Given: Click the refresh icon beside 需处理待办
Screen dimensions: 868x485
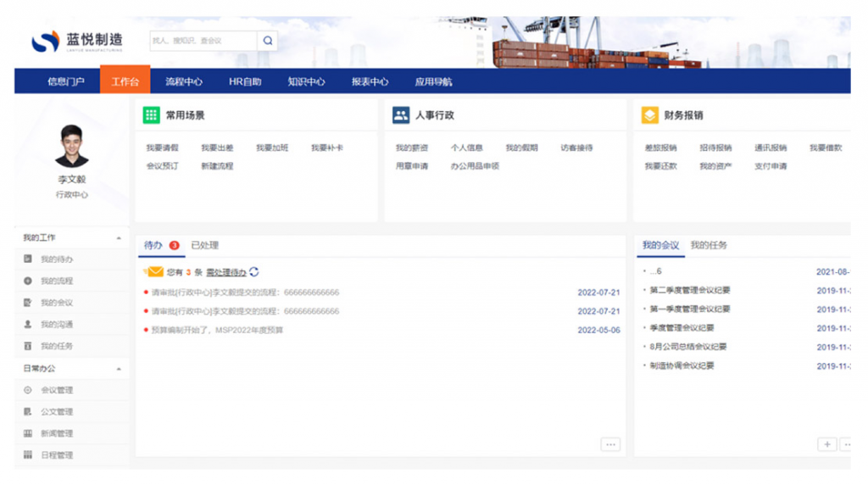Looking at the screenshot, I should click(254, 272).
